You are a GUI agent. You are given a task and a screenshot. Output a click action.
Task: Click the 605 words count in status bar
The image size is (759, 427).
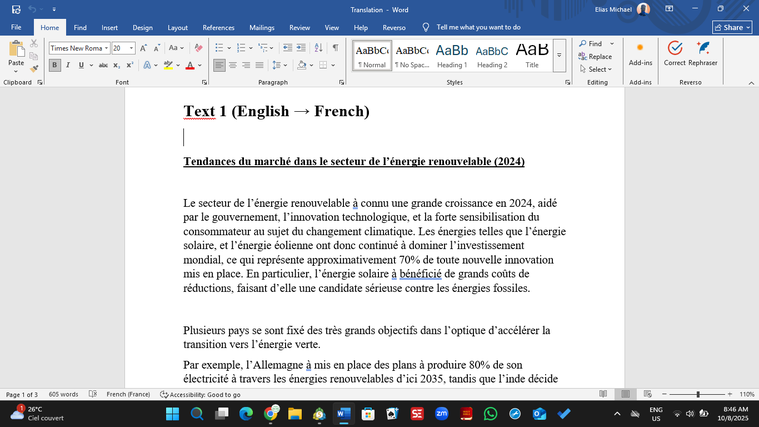pos(63,394)
